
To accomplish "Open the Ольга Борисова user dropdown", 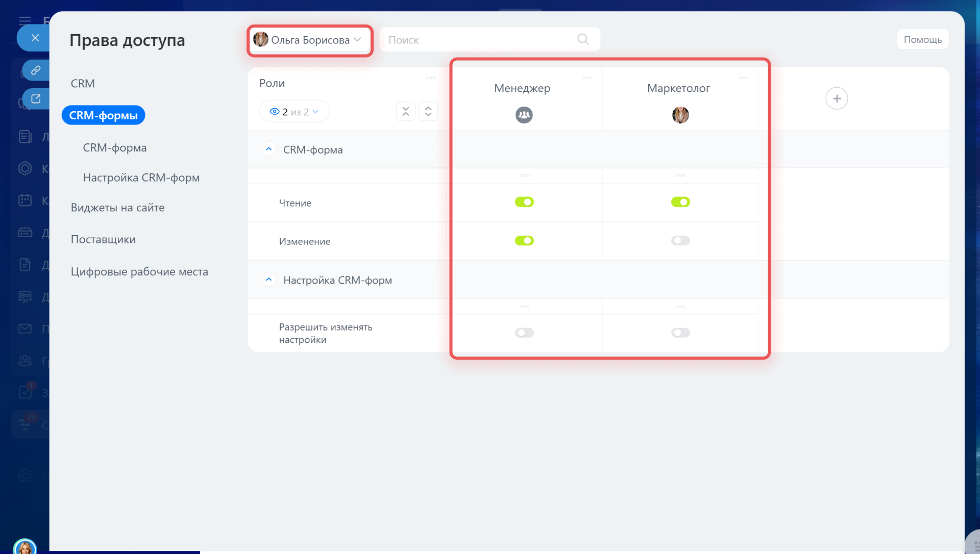I will click(310, 40).
